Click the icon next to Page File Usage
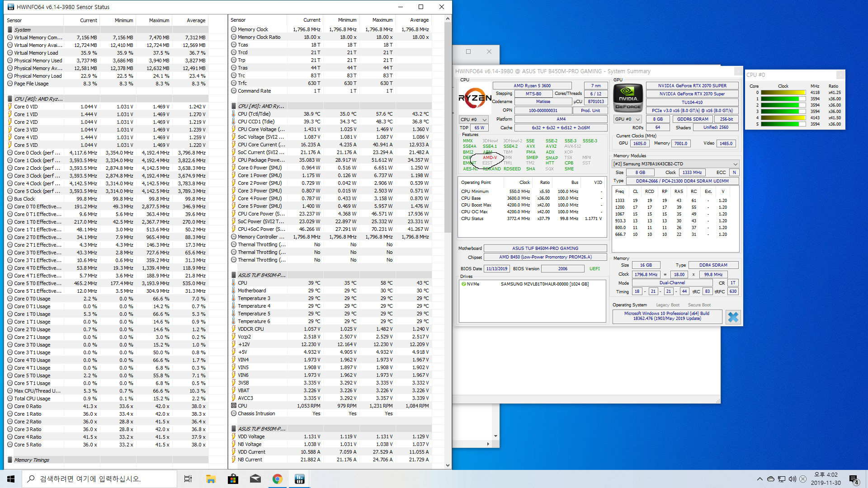 [x=10, y=84]
